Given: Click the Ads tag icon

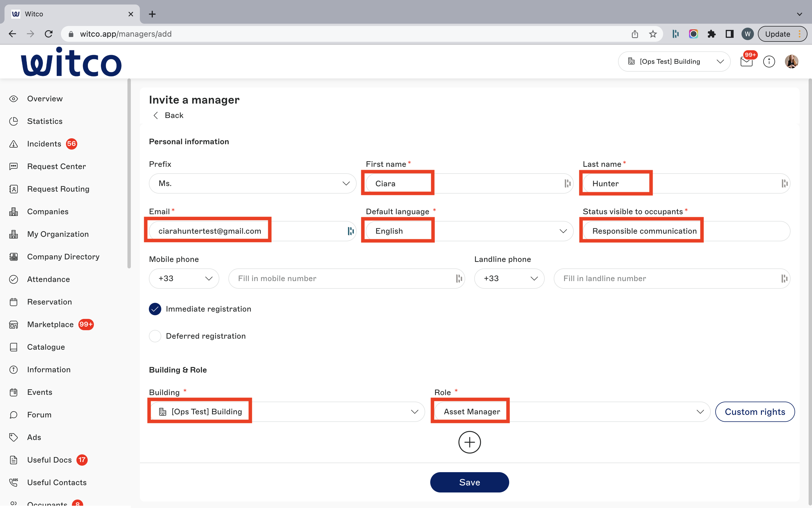Looking at the screenshot, I should [x=14, y=437].
